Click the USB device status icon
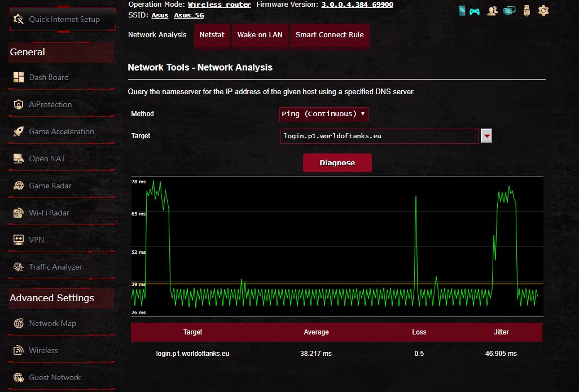The width and height of the screenshot is (579, 392). [527, 11]
